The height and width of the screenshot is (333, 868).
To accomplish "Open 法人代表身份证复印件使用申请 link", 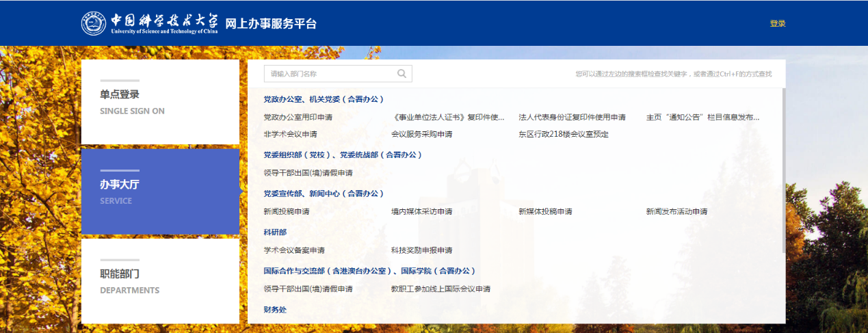I will click(572, 117).
